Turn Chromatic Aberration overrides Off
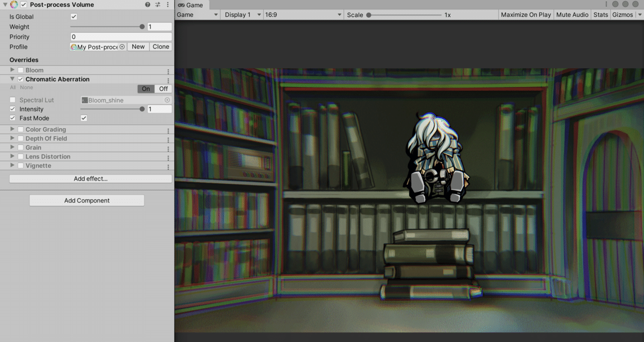 164,89
